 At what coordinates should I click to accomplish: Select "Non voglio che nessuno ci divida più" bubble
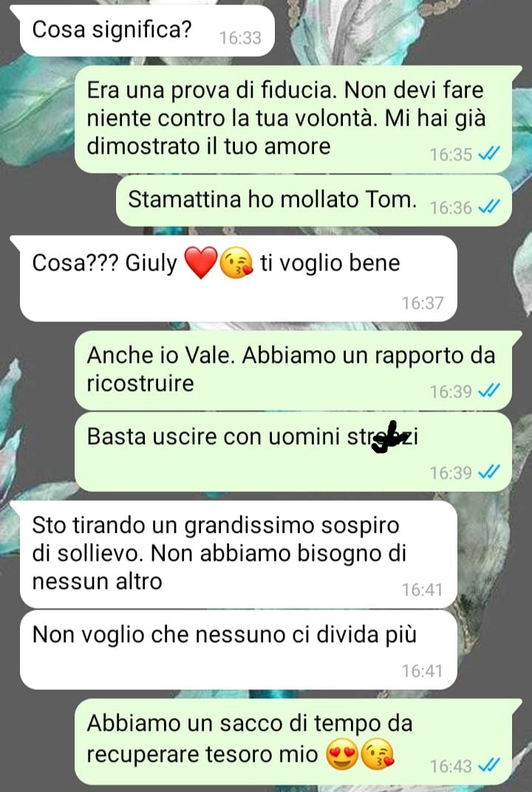tap(237, 649)
